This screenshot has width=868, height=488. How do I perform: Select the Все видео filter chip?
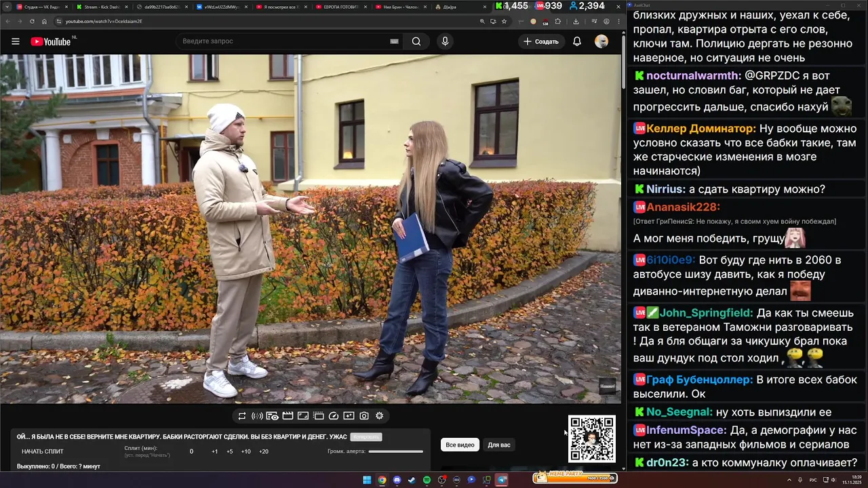(460, 445)
